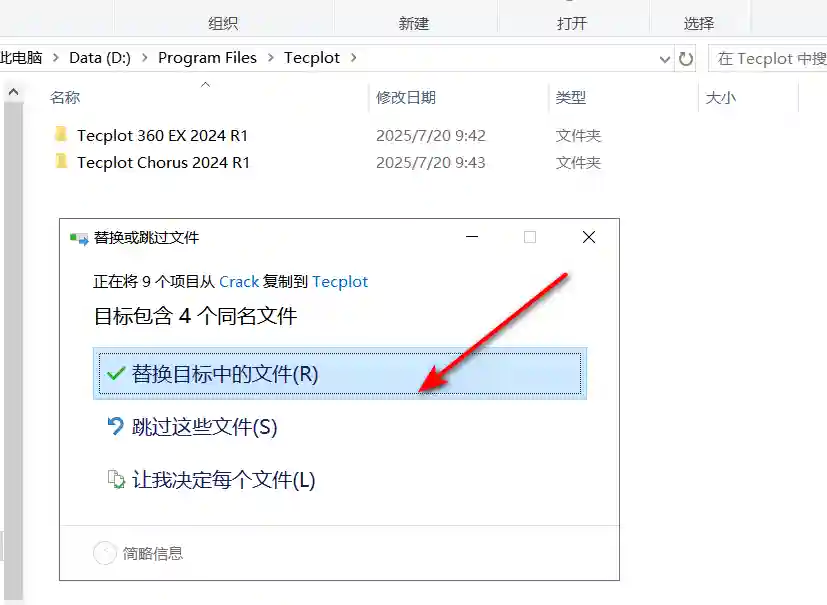Click the blue skip arrow icon
The height and width of the screenshot is (605, 827).
tap(116, 426)
